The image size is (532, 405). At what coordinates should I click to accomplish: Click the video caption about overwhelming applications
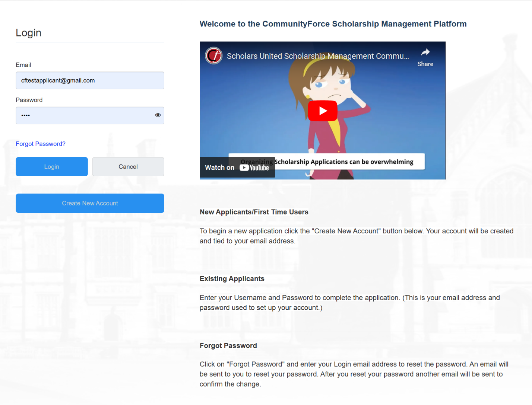coord(343,162)
